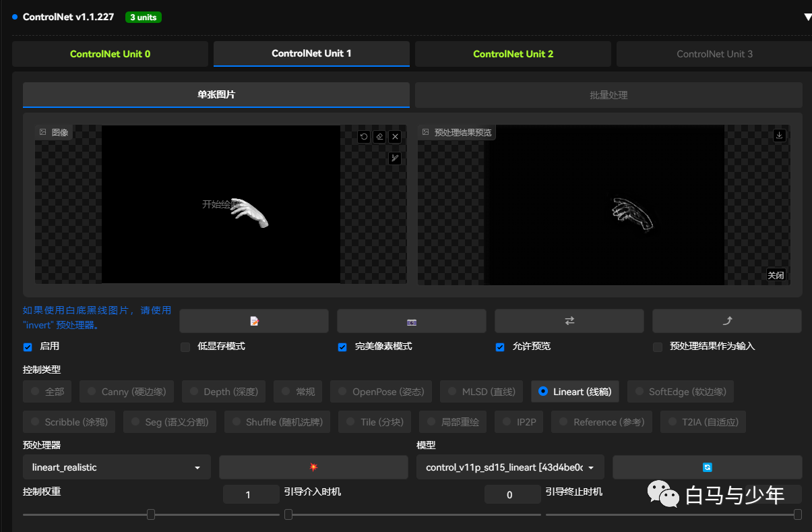Enable the 低显存模式 checkbox
Viewport: 812px width, 532px height.
tap(185, 347)
